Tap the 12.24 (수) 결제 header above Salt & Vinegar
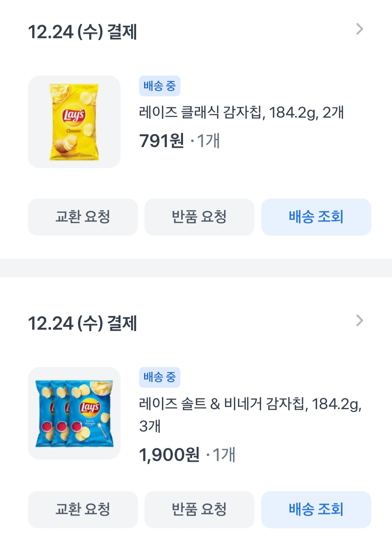 [x=82, y=324]
